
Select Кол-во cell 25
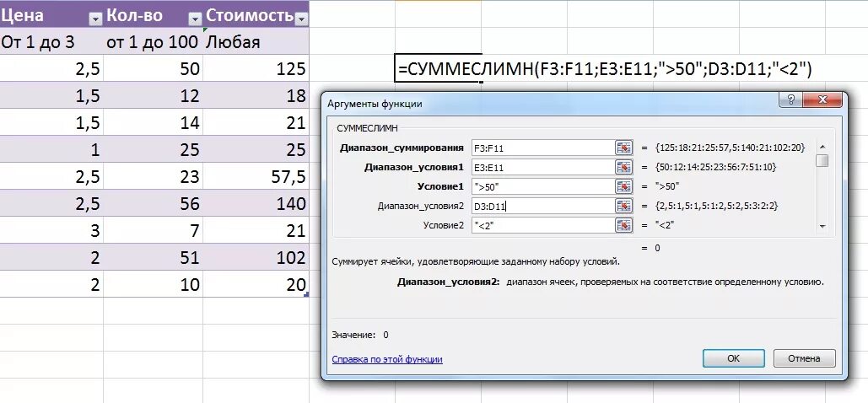point(153,149)
